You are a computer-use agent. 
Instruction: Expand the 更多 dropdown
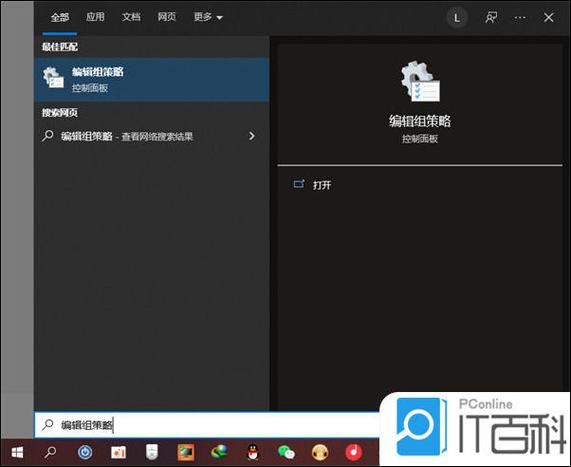pos(208,17)
